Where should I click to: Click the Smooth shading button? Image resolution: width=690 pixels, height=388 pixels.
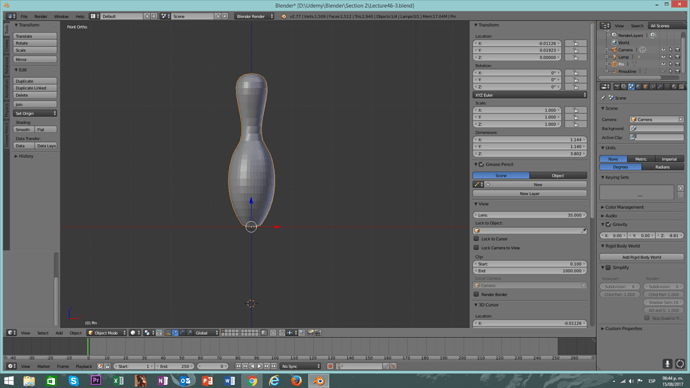24,129
